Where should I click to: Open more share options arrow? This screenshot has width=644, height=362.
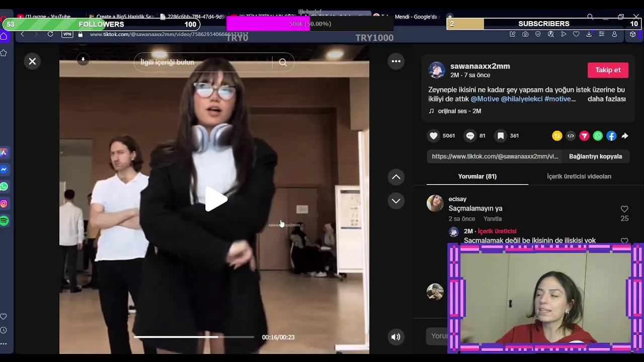click(x=625, y=136)
